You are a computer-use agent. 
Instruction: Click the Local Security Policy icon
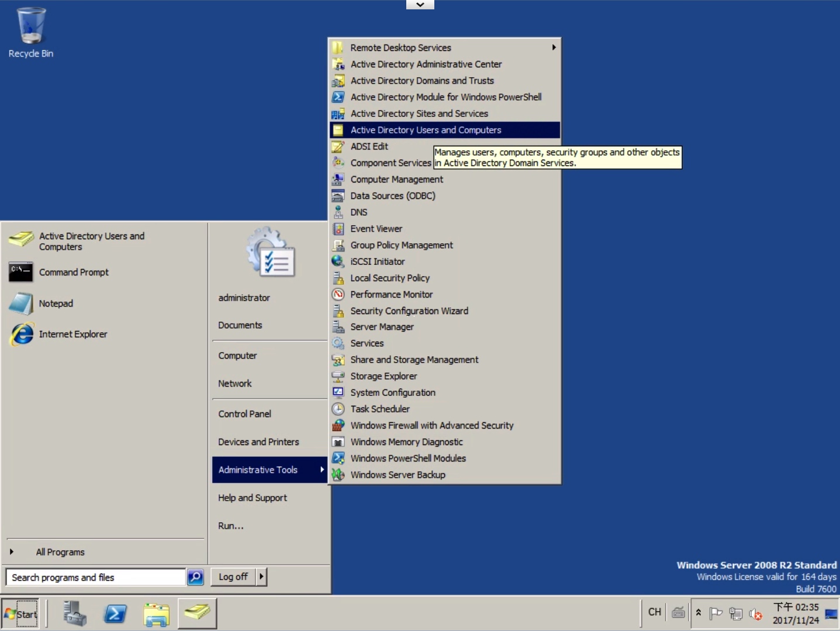click(338, 278)
